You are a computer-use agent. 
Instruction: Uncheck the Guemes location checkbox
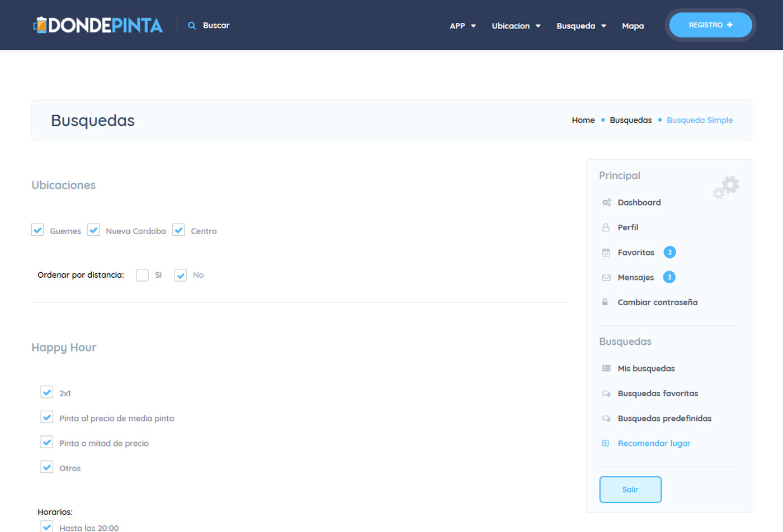pos(37,230)
